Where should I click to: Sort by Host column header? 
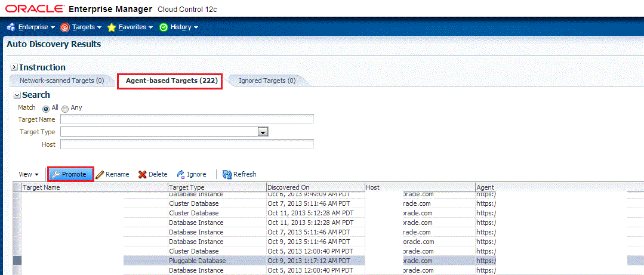click(420, 187)
